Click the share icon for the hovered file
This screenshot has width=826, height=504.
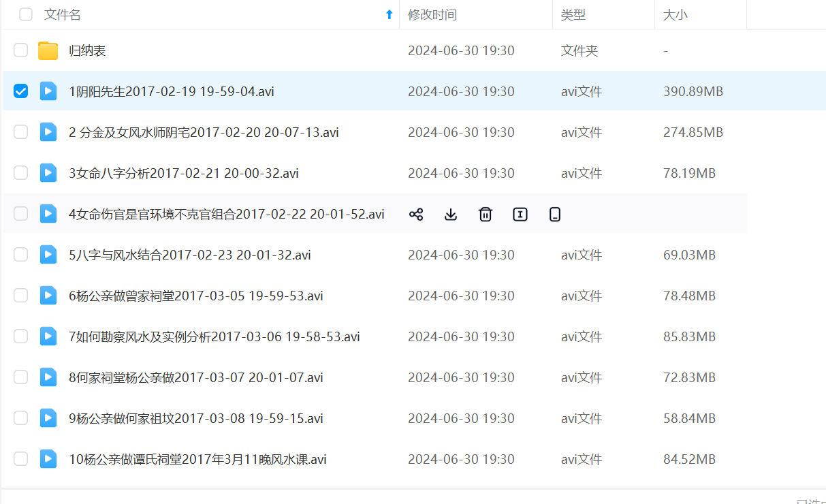click(416, 215)
